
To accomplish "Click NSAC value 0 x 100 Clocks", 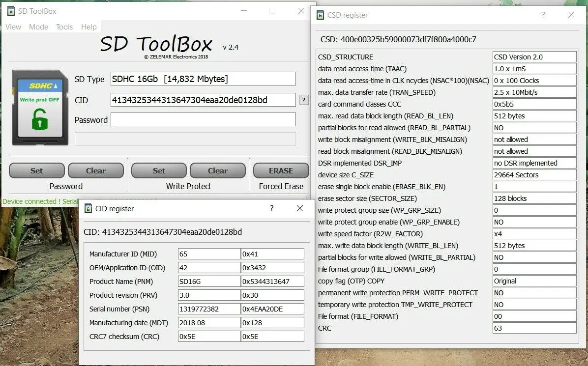I will [x=534, y=81].
